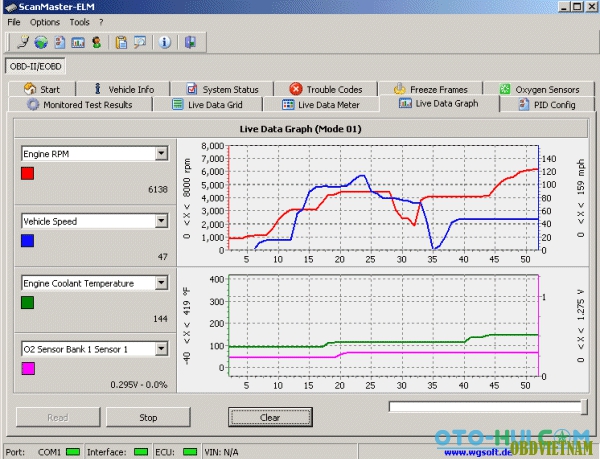Select the OBD-II/EOBD tab
This screenshot has width=600, height=459.
tap(35, 66)
